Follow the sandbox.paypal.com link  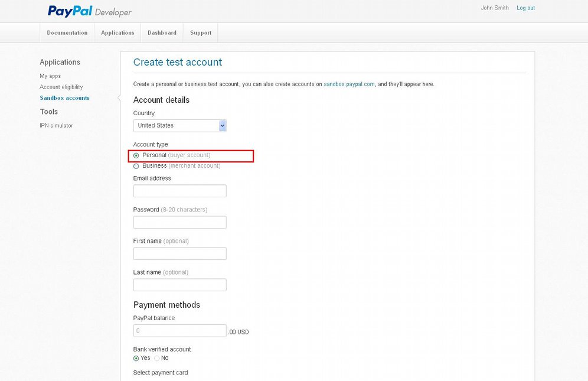tap(349, 84)
